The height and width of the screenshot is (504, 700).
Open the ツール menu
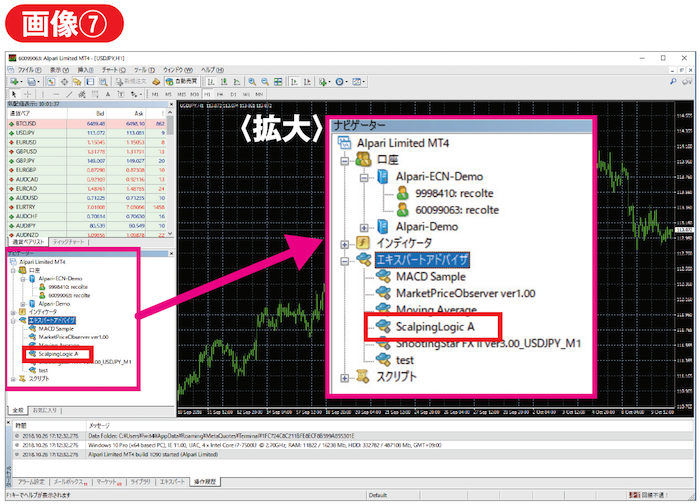pos(144,70)
